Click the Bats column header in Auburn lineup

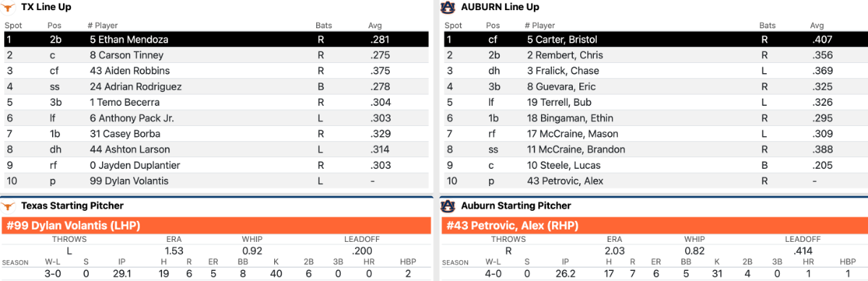[x=767, y=25]
